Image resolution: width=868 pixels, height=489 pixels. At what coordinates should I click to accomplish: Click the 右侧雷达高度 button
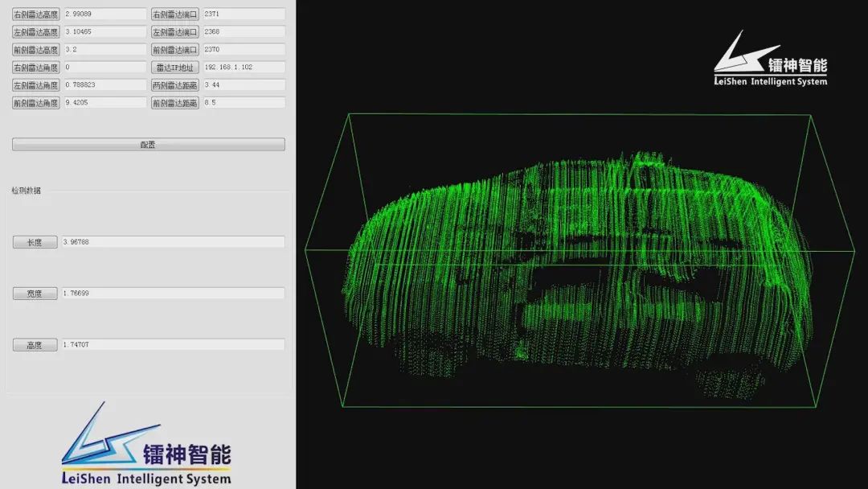coord(35,14)
